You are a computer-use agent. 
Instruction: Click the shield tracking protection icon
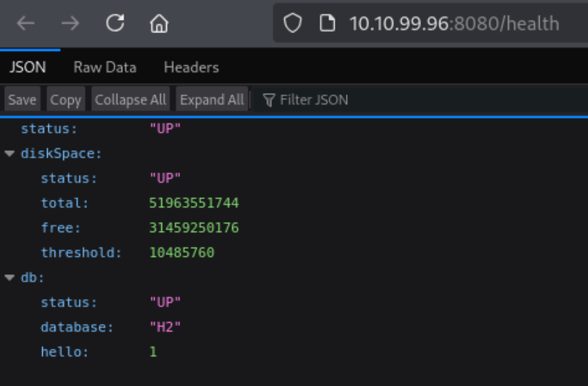[x=293, y=23]
